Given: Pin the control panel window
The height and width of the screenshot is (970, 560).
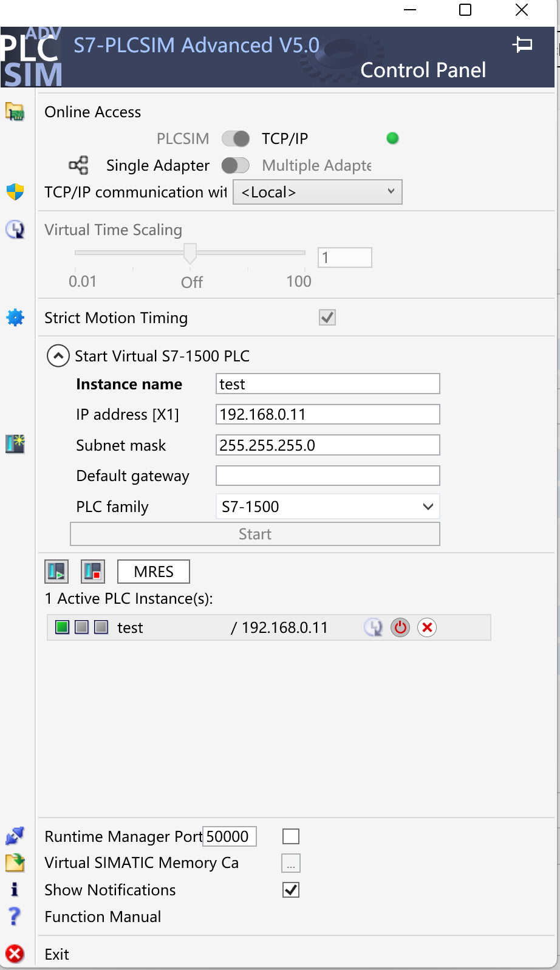Looking at the screenshot, I should 522,44.
